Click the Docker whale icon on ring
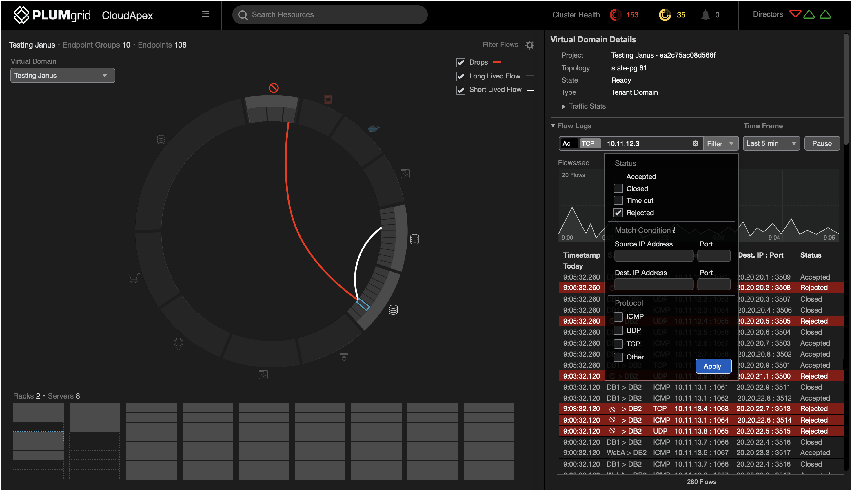 point(373,128)
